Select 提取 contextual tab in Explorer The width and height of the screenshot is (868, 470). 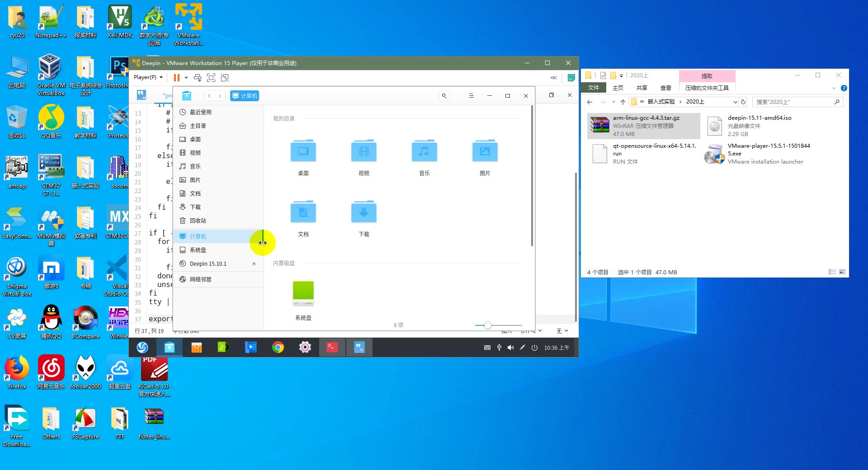[707, 76]
